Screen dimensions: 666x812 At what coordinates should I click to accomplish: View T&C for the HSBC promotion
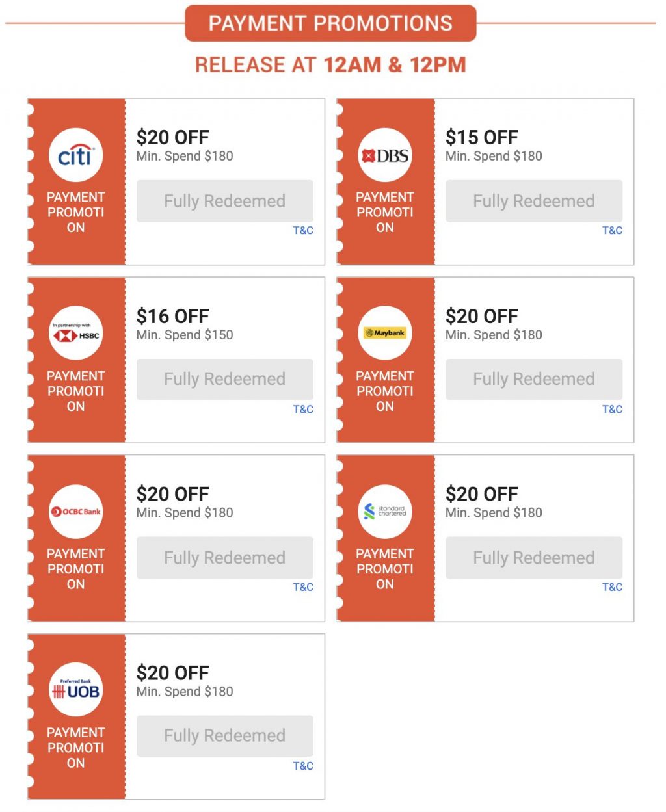pos(303,409)
